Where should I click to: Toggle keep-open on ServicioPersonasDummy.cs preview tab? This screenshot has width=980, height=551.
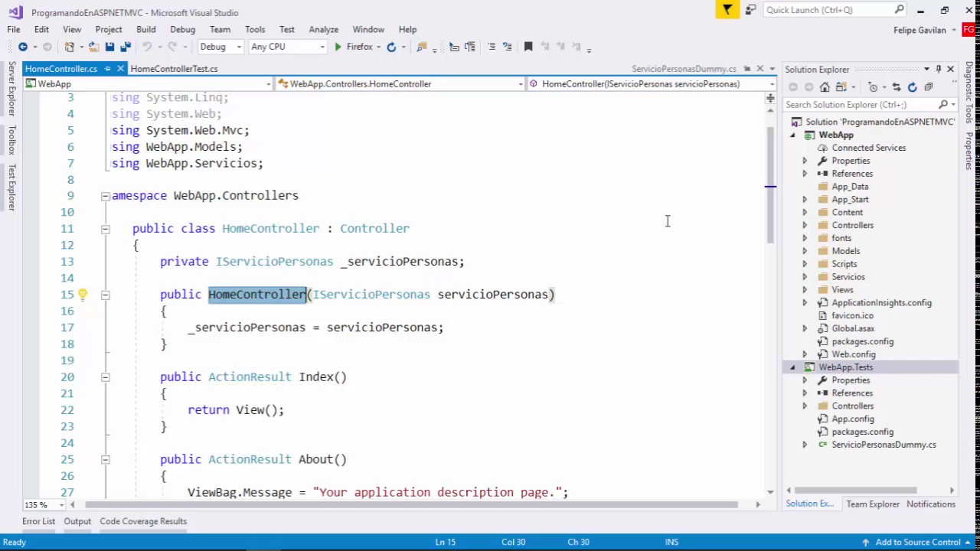[746, 69]
